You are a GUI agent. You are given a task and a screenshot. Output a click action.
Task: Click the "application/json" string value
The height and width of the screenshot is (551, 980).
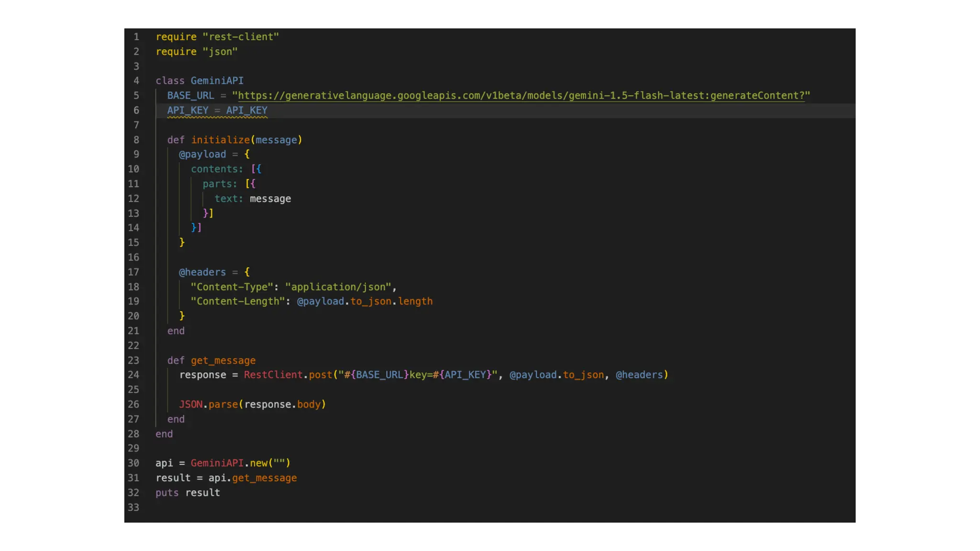[338, 287]
